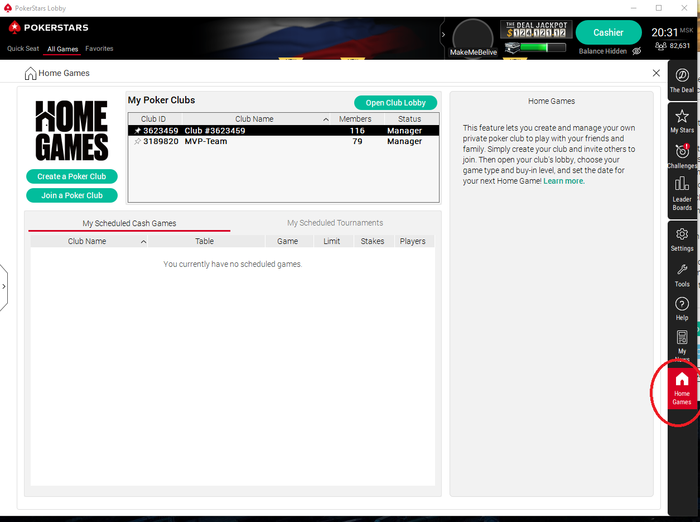Click Create a Poker Club

[72, 176]
